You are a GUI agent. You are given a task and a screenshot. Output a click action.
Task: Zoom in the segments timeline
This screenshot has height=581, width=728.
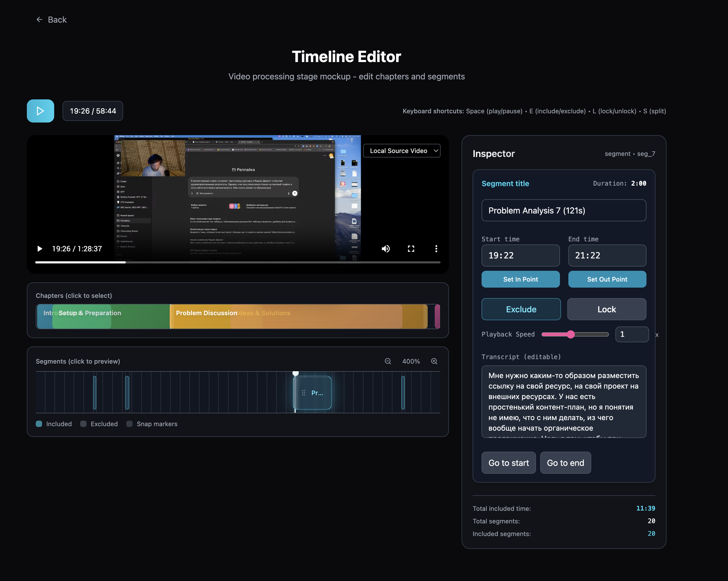[434, 361]
